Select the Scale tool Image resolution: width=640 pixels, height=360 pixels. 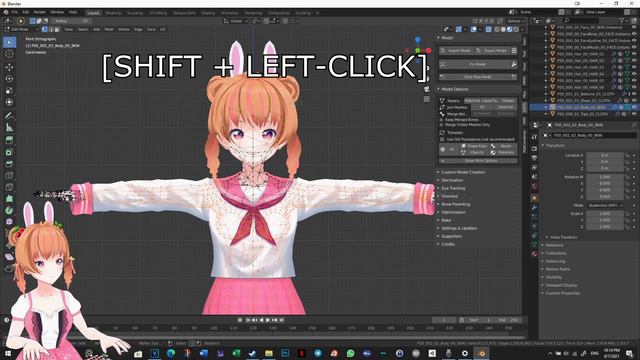[x=9, y=91]
